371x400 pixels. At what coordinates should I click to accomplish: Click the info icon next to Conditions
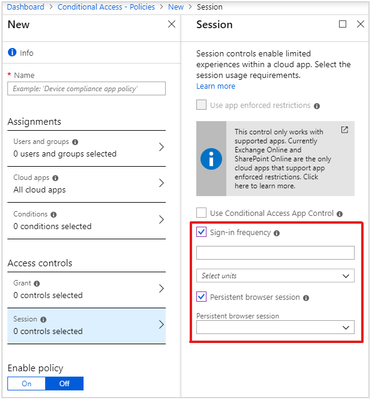[53, 214]
